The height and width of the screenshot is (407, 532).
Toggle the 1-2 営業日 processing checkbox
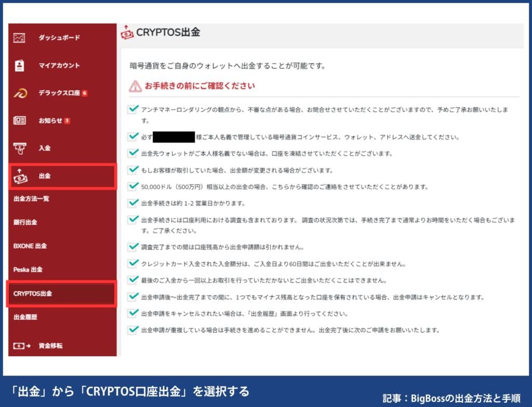132,203
